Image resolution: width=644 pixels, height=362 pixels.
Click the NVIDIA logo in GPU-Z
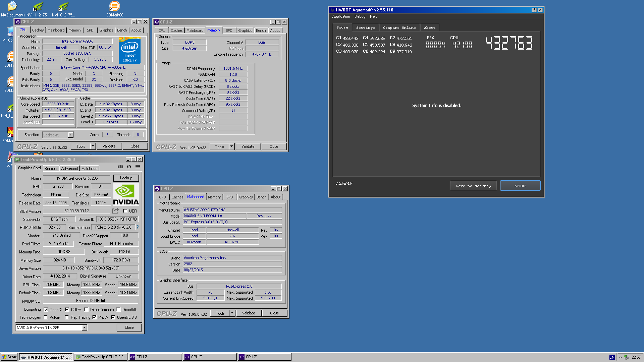(126, 195)
